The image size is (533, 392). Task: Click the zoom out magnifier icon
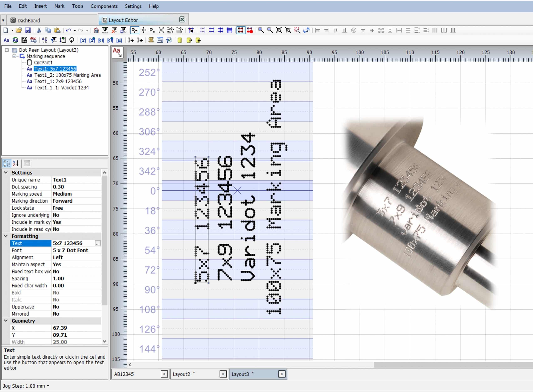[270, 30]
